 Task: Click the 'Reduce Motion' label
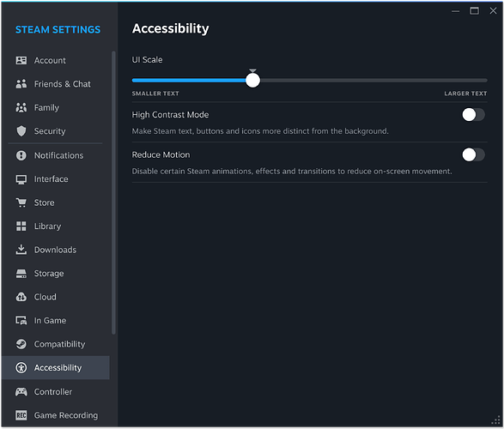(x=161, y=154)
